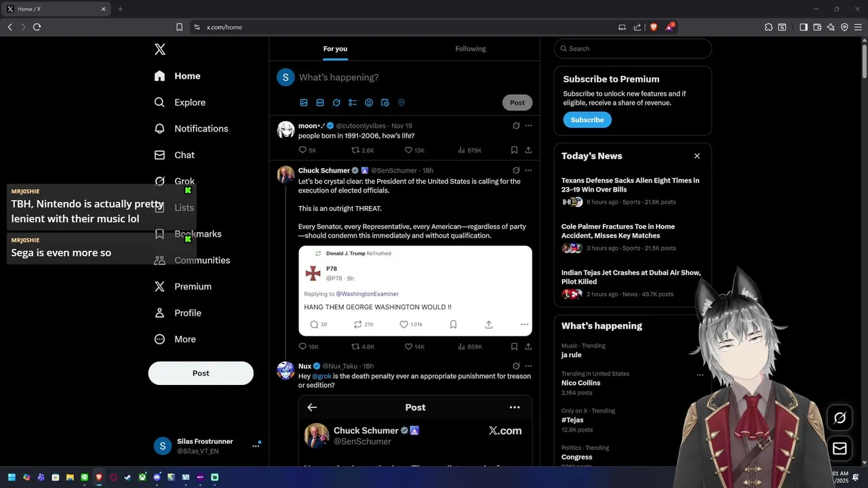Open Notifications in the sidebar
Image resolution: width=868 pixels, height=488 pixels.
(191, 129)
